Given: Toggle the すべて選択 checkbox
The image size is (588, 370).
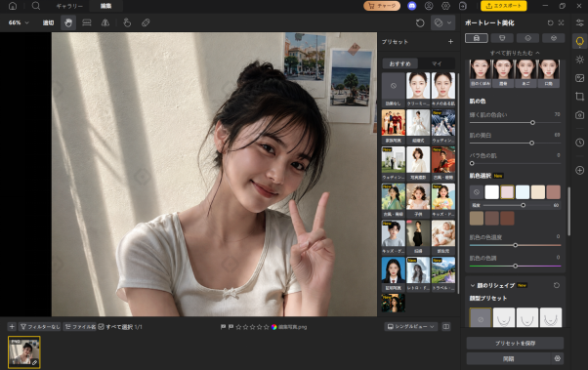Looking at the screenshot, I should tap(101, 327).
